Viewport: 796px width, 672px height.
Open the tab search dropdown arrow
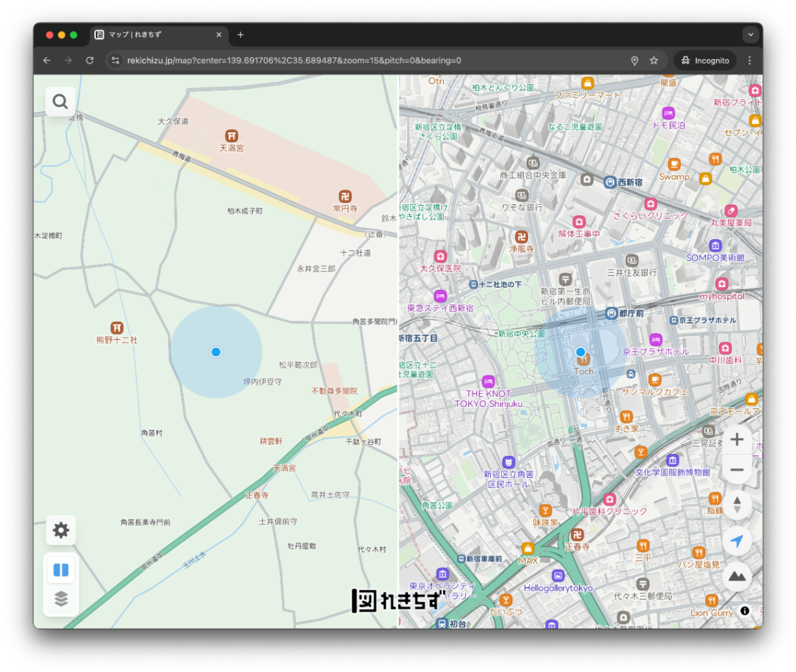coord(750,35)
